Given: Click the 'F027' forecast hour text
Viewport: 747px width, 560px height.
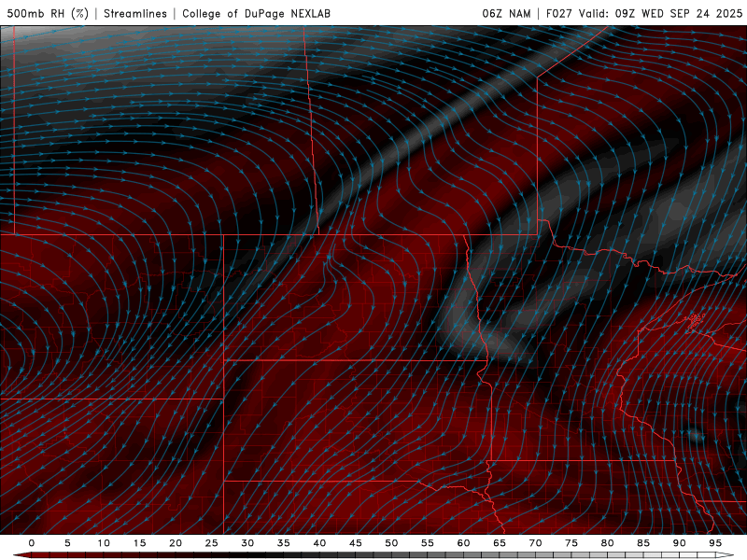Looking at the screenshot, I should click(558, 13).
